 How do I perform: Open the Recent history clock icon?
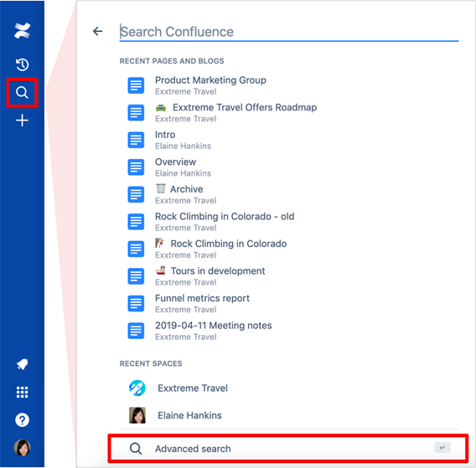coord(22,64)
